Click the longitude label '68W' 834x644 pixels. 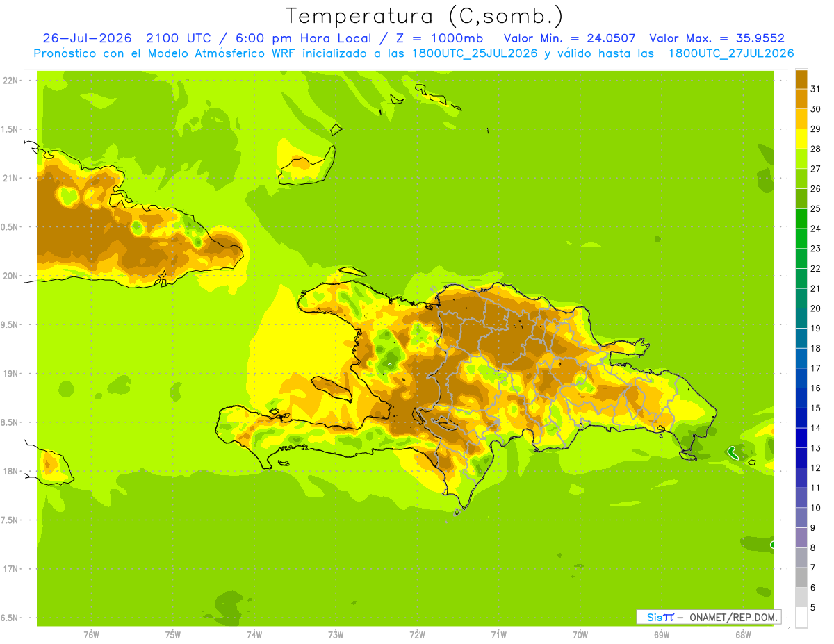tap(743, 634)
